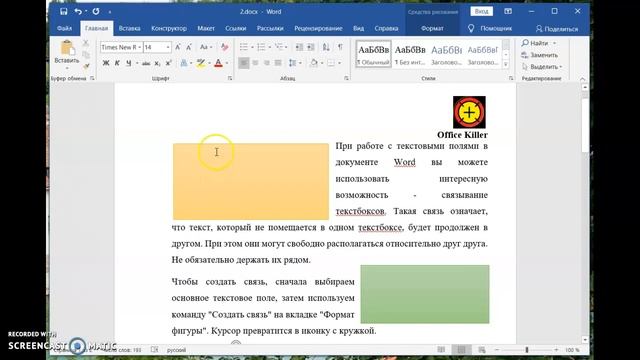The width and height of the screenshot is (640, 360).
Task: Justify the paragraph text
Action: click(278, 63)
